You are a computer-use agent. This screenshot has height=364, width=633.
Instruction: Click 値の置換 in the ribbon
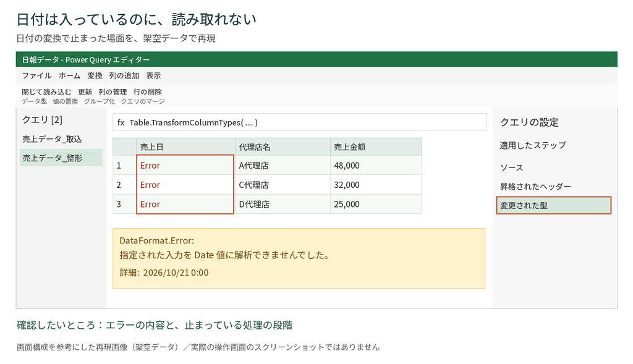point(66,101)
